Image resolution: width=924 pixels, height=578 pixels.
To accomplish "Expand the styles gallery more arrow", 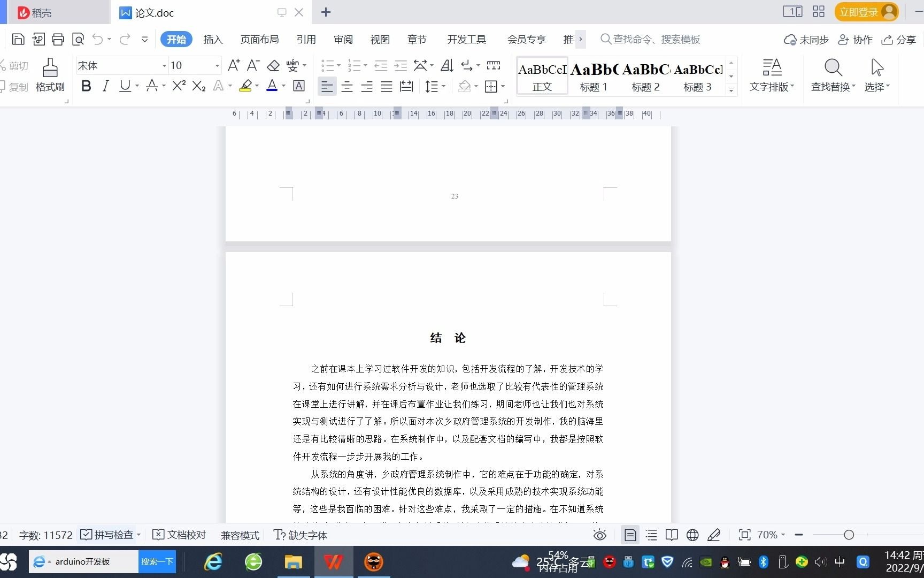I will (731, 90).
